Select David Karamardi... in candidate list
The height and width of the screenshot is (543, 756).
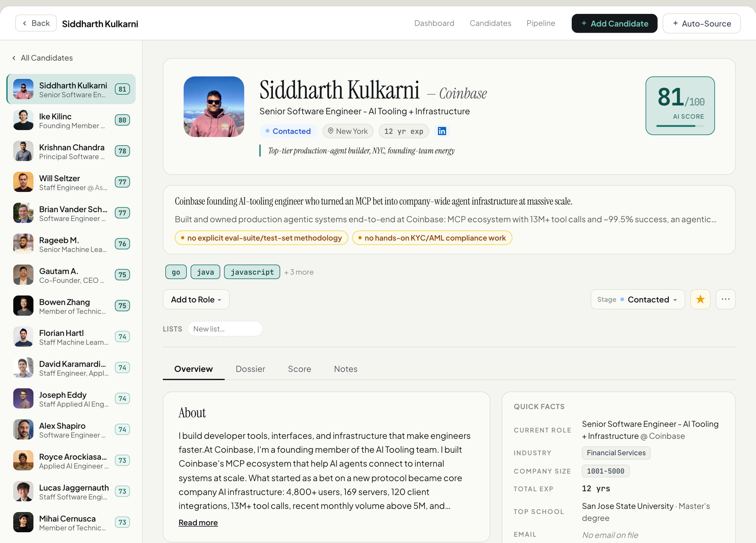click(71, 368)
